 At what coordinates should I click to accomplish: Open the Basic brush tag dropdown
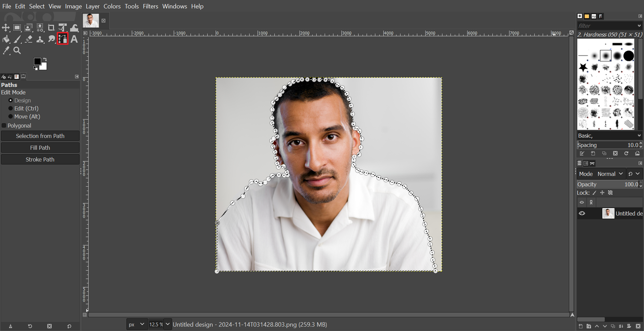coord(610,136)
